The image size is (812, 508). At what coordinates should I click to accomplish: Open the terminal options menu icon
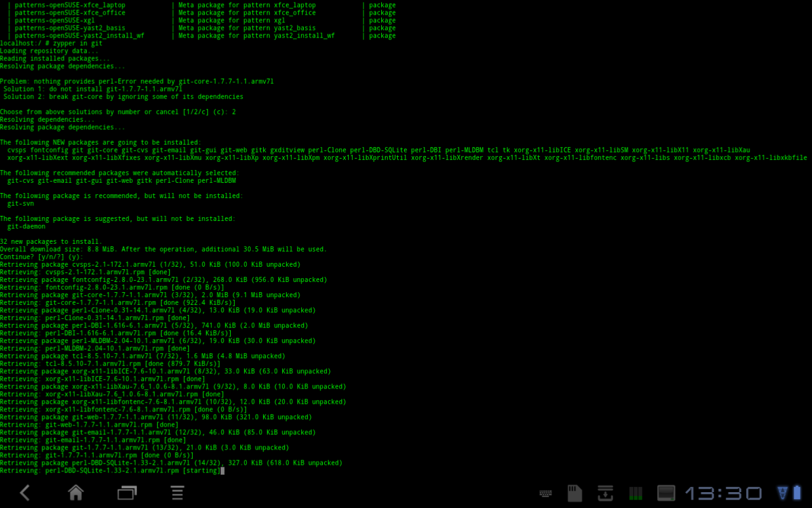[x=178, y=493]
